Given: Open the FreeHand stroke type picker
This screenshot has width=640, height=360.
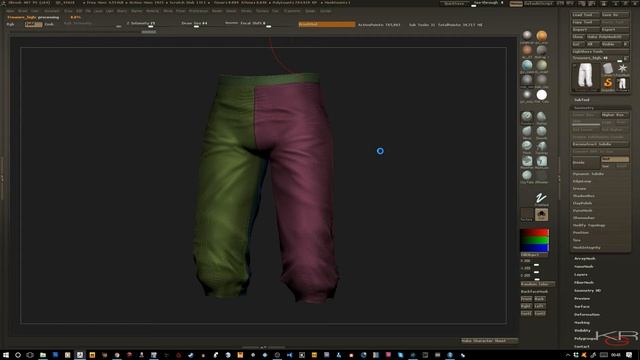Looking at the screenshot, I should pyautogui.click(x=542, y=199).
